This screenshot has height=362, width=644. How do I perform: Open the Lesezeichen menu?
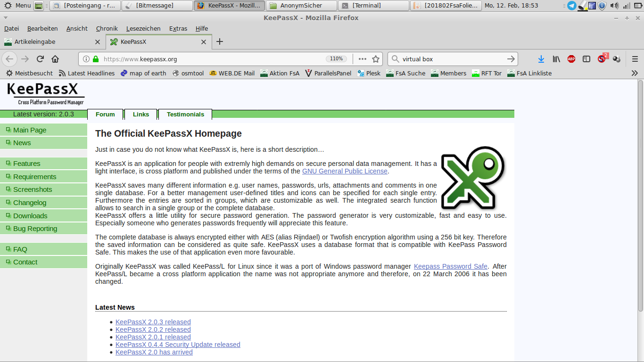click(143, 28)
